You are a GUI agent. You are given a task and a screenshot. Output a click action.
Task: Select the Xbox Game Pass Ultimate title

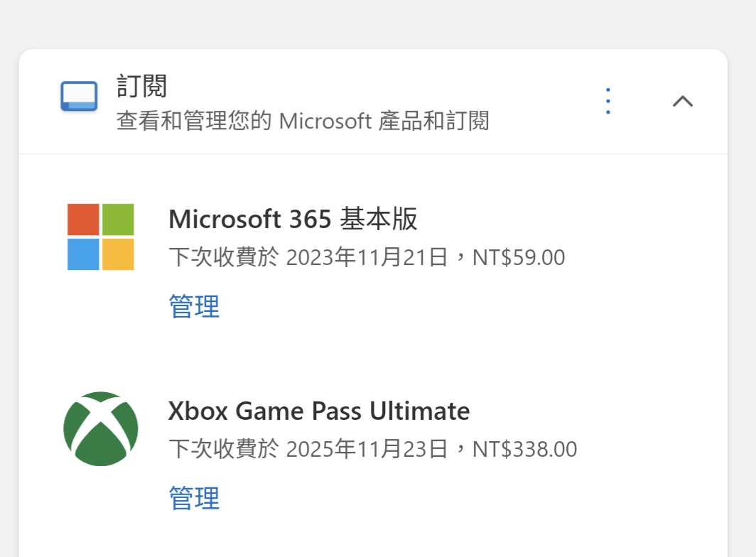319,411
